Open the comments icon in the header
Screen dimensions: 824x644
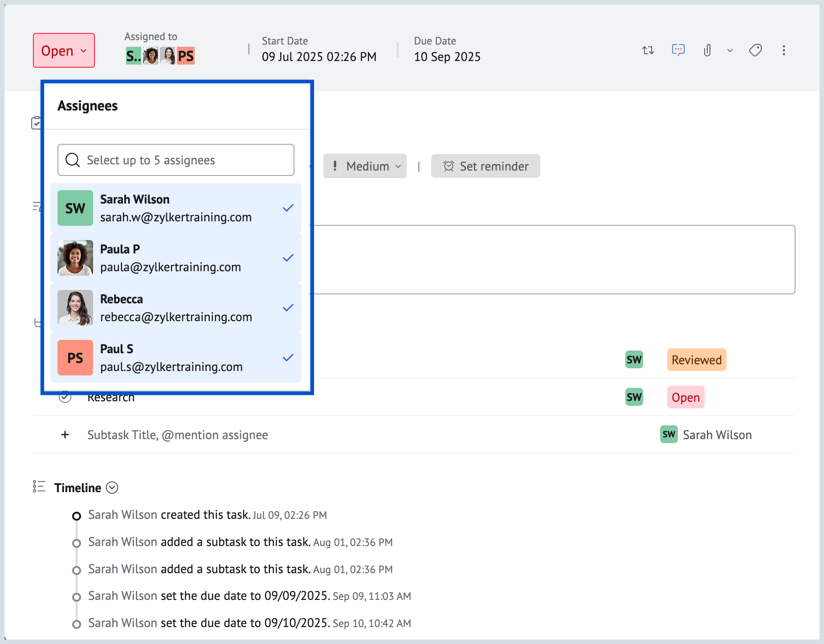(678, 50)
